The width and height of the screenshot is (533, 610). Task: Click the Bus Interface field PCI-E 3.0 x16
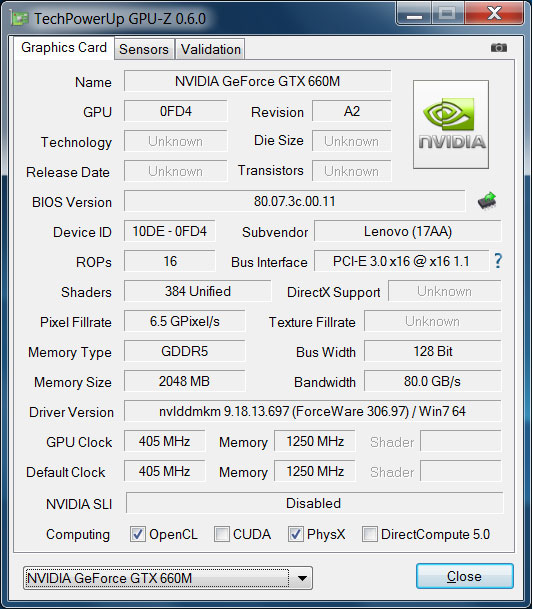click(x=402, y=261)
